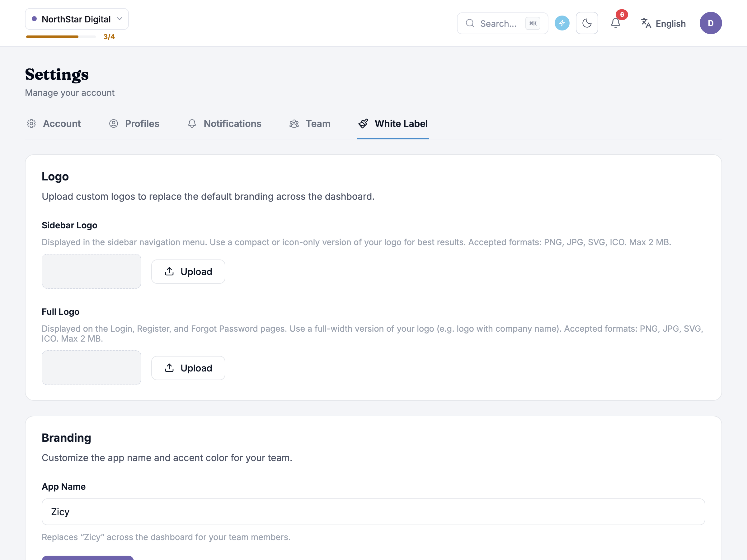747x560 pixels.
Task: Toggle dark mode moon button
Action: click(587, 23)
